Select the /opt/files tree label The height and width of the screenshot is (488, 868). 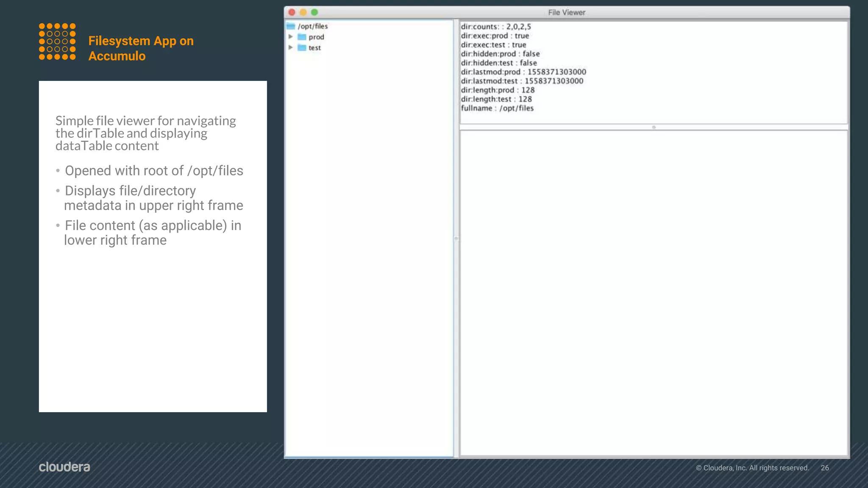click(313, 26)
